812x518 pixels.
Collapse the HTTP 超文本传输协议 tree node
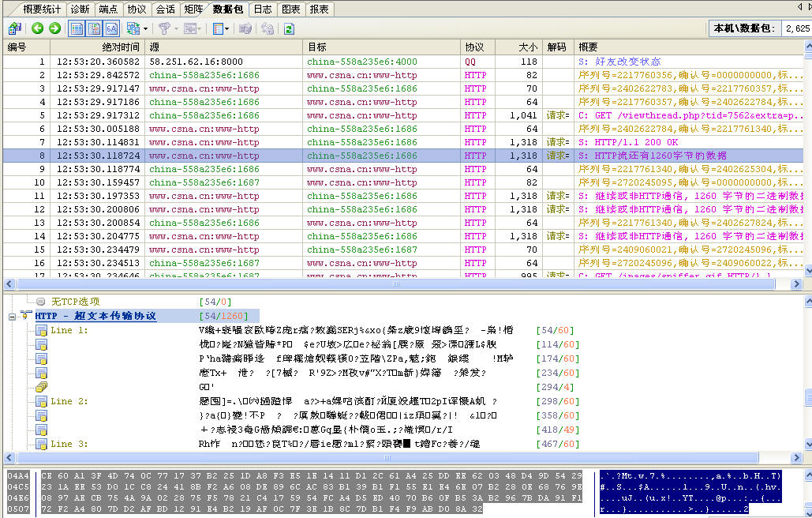[x=12, y=316]
